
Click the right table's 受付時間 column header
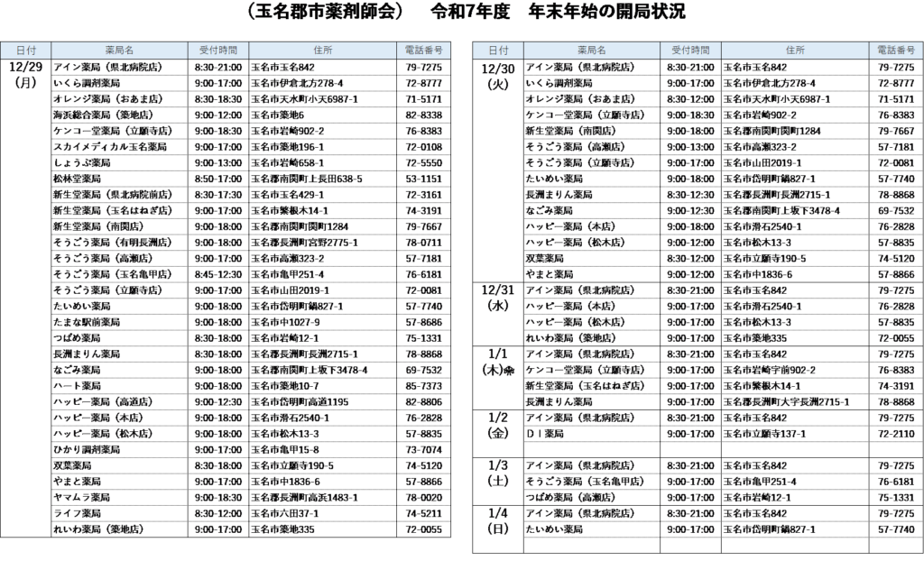click(688, 51)
